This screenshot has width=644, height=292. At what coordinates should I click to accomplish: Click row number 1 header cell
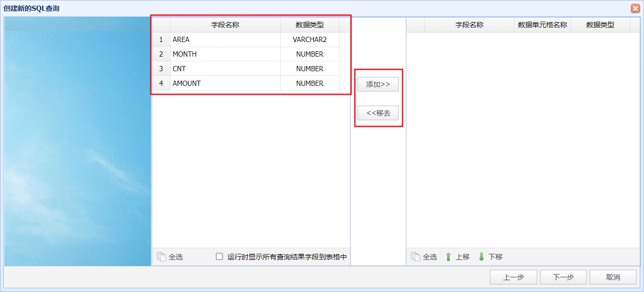(161, 40)
